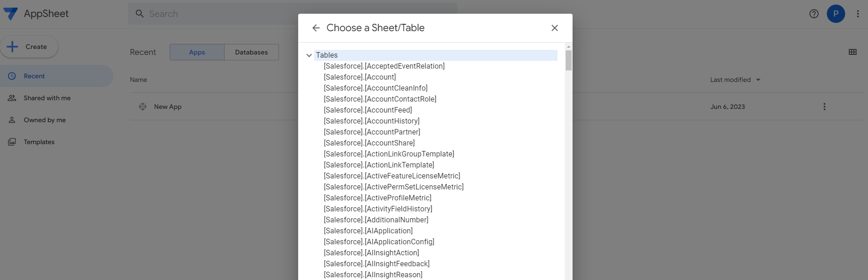Select [Salesforce].[Account] table
Screen dimensions: 868x280
[x=360, y=77]
